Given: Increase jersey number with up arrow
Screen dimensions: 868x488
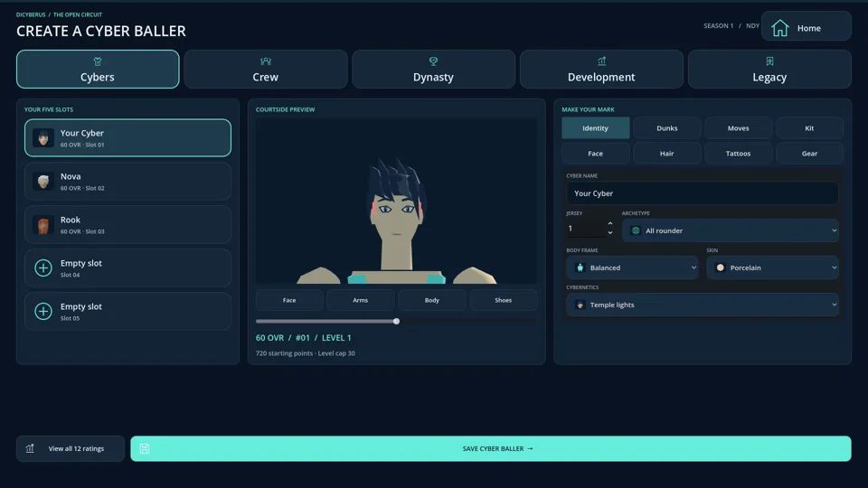Looking at the screenshot, I should pos(610,224).
